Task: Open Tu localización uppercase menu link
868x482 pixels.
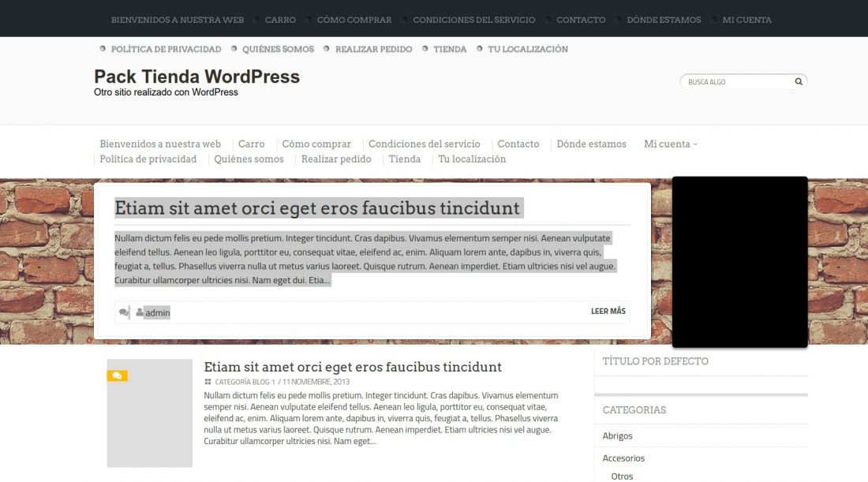Action: click(528, 49)
